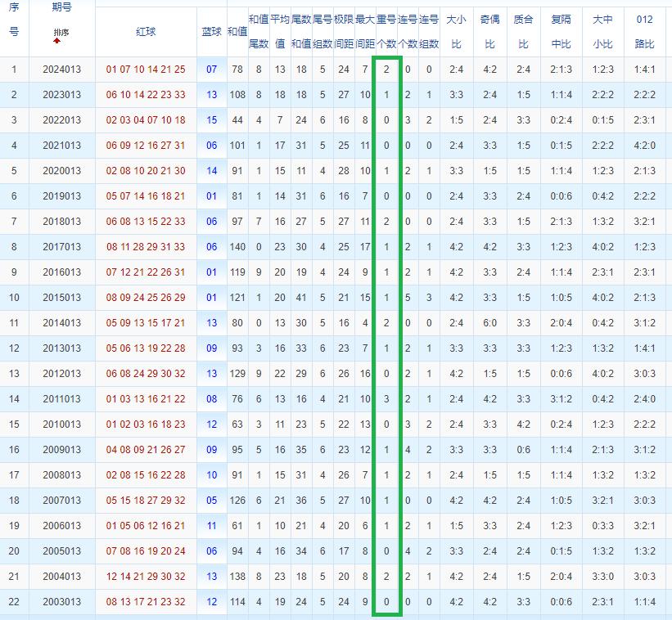672x620 pixels.
Task: Click the 蓝球 column header
Action: [211, 31]
